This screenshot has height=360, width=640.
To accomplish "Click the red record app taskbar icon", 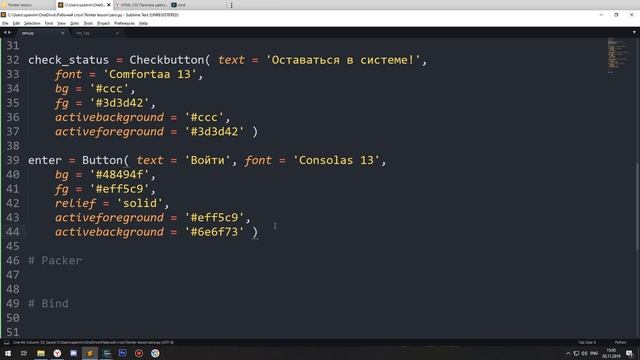I will [139, 353].
